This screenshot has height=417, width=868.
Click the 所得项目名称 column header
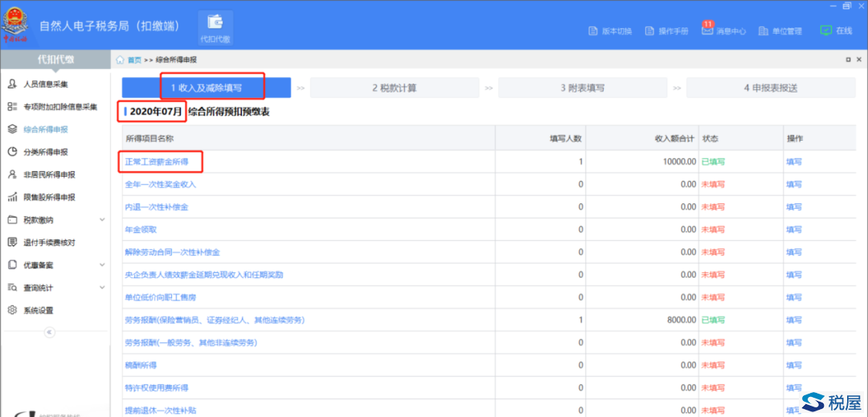point(149,139)
